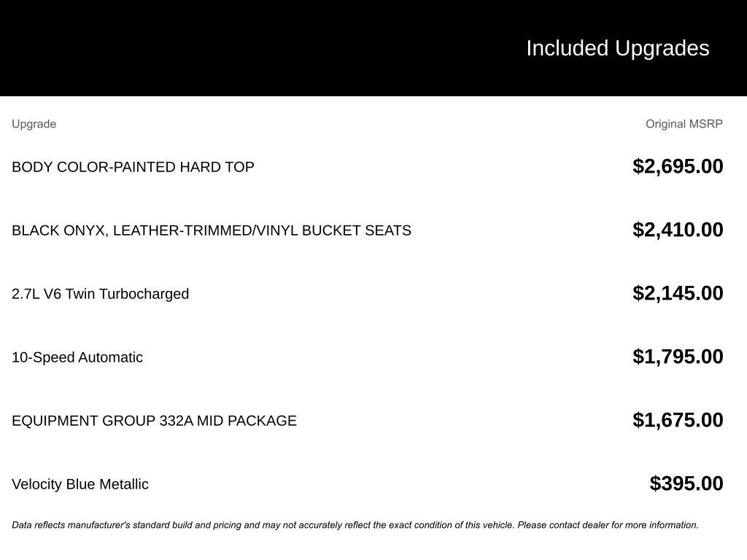Select the $2,410.00 seats price
The height and width of the screenshot is (560, 747).
point(678,230)
